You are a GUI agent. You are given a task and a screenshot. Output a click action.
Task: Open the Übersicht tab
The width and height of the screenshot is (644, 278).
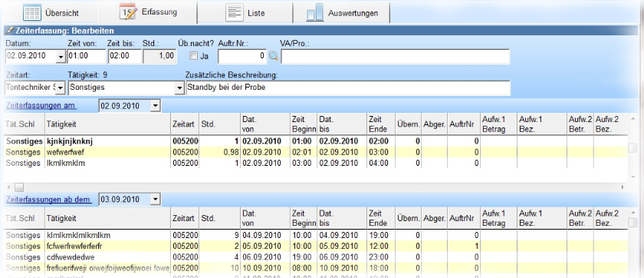51,12
